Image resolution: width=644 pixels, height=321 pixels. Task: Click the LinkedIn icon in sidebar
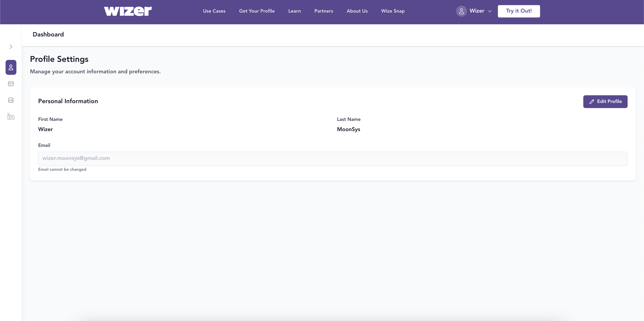point(11,117)
